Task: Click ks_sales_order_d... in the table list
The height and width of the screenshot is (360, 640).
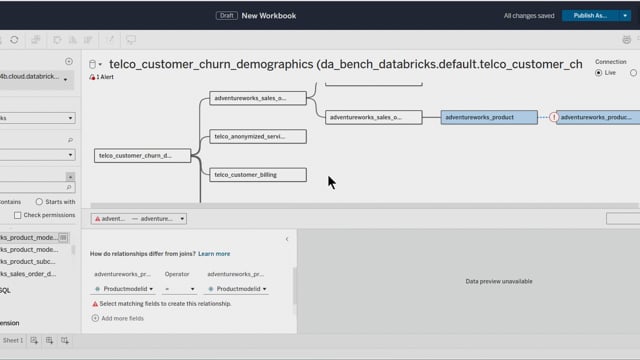Action: tap(28, 274)
